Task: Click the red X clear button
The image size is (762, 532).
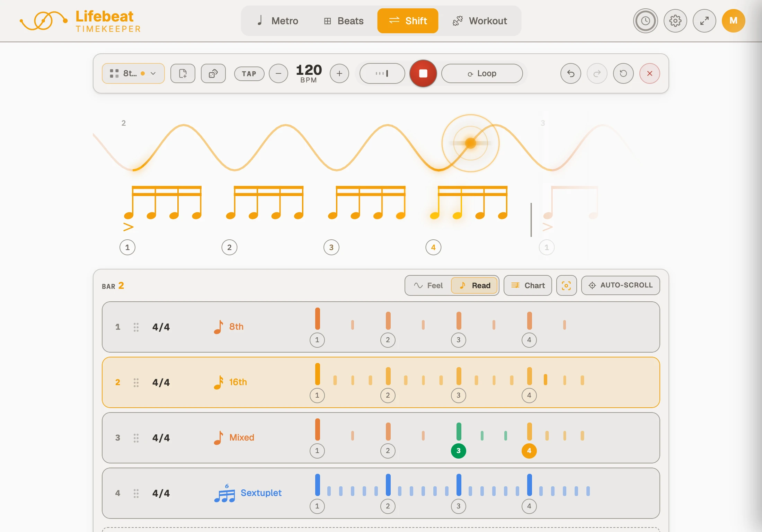Action: pyautogui.click(x=649, y=73)
